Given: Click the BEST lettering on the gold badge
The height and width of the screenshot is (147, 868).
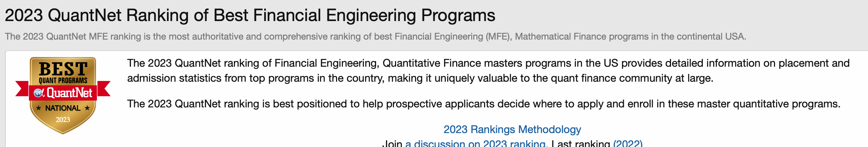Looking at the screenshot, I should pos(63,69).
